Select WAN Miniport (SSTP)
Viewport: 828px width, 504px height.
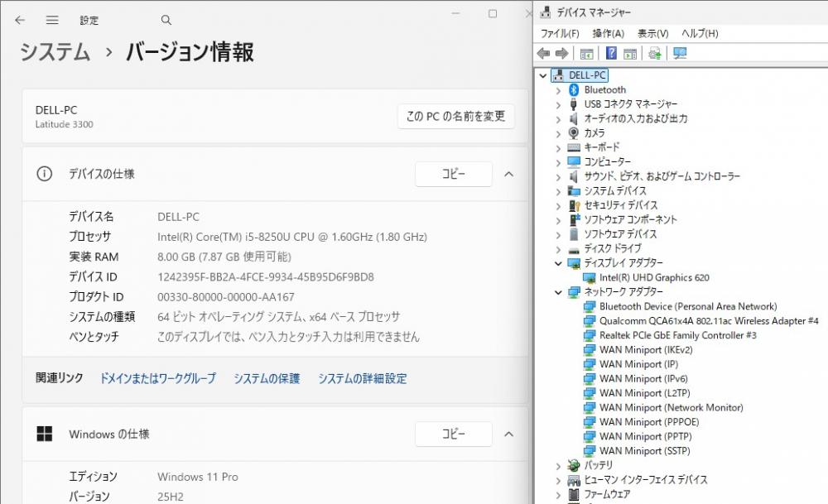(645, 451)
